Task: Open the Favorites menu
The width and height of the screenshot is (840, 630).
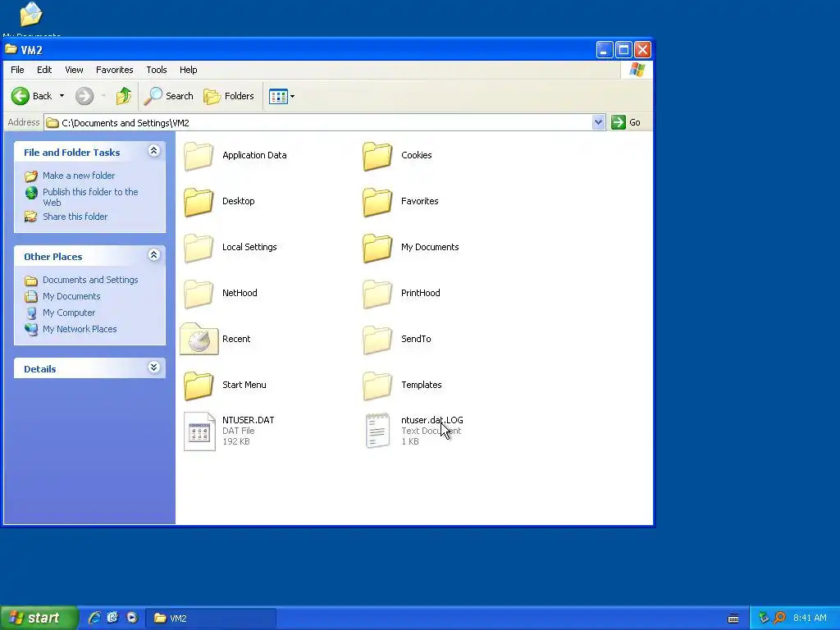Action: click(x=115, y=70)
